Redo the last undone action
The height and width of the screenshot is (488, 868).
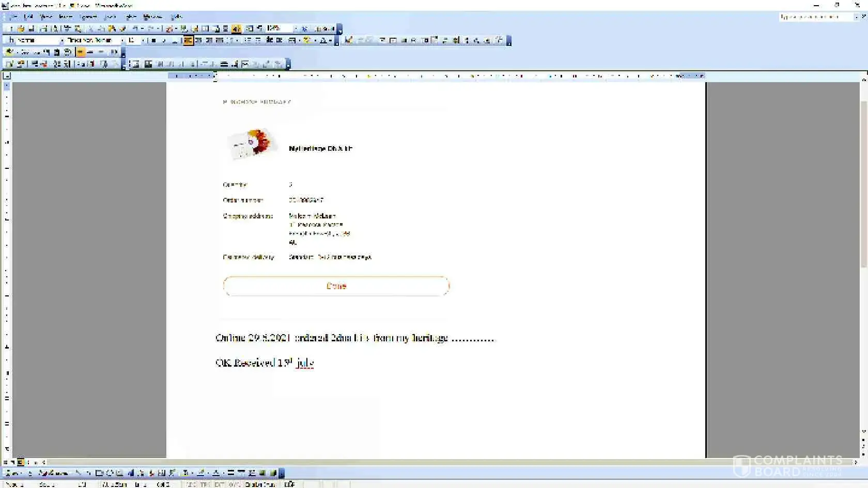(x=151, y=28)
